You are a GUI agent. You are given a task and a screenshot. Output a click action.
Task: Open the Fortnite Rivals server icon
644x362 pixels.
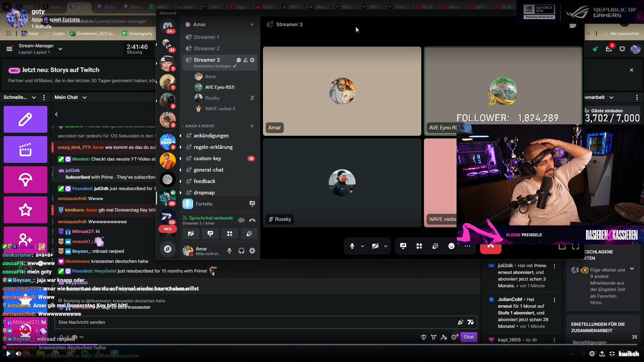pos(167,142)
